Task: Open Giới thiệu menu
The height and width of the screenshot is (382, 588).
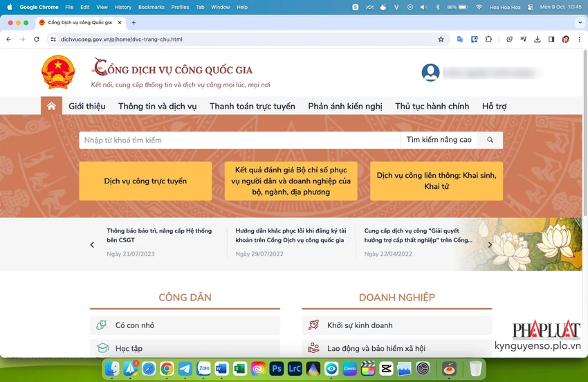Action: coord(87,106)
